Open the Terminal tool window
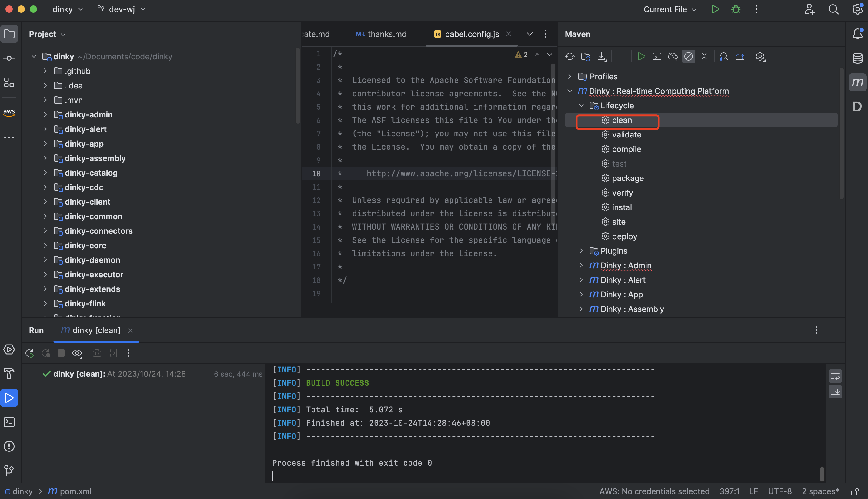The height and width of the screenshot is (499, 868). pos(9,422)
